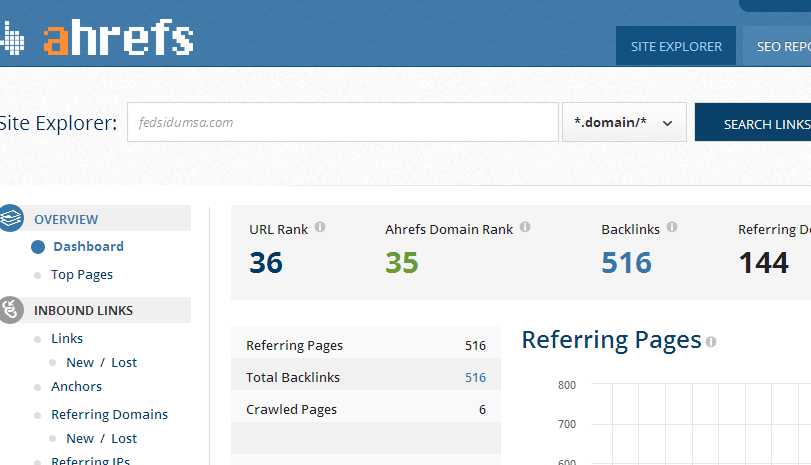Click the URL Rank value 36
Image resolution: width=811 pixels, height=465 pixels.
pos(266,262)
